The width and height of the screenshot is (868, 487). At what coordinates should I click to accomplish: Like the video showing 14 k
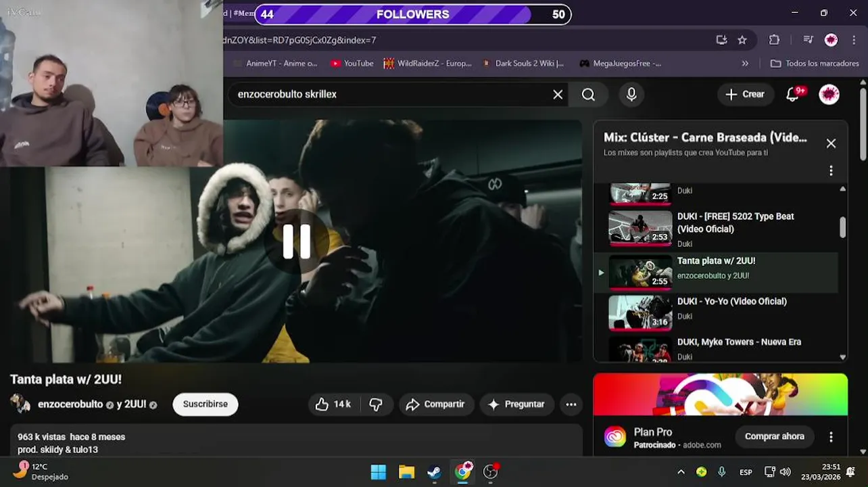tap(334, 404)
